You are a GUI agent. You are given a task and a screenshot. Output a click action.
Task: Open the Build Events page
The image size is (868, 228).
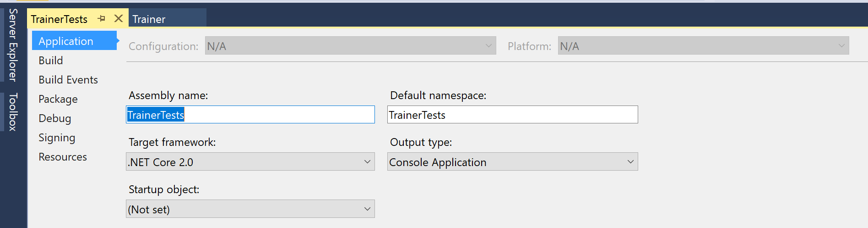[x=68, y=80]
